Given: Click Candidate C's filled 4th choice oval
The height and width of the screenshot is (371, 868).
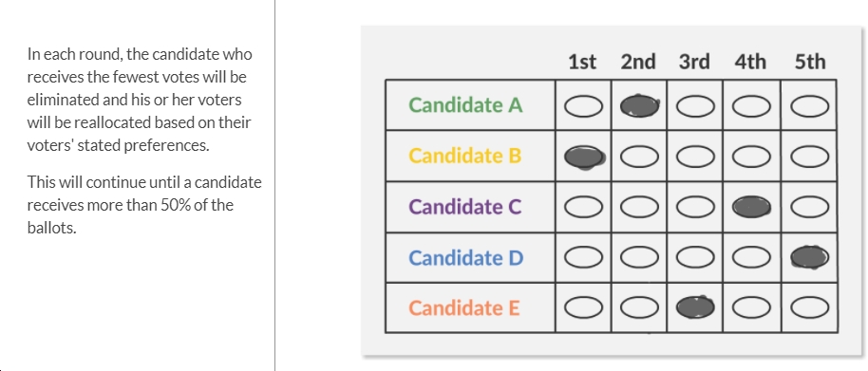Looking at the screenshot, I should (x=751, y=208).
